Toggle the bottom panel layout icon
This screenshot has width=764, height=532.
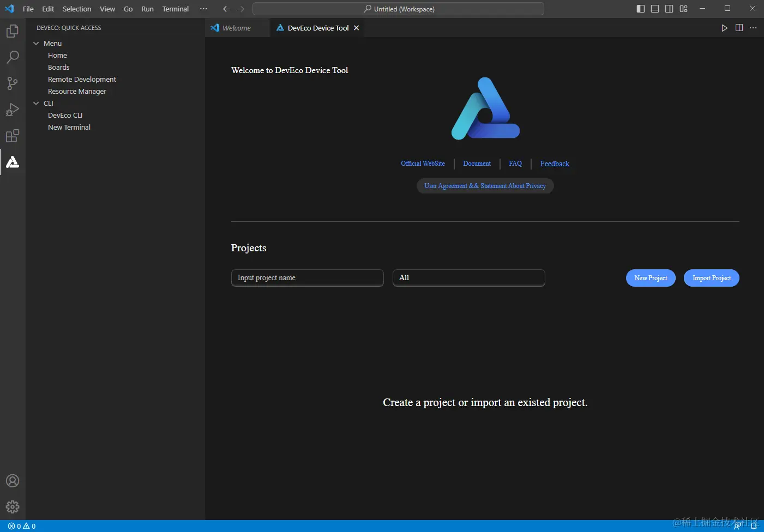pyautogui.click(x=655, y=9)
